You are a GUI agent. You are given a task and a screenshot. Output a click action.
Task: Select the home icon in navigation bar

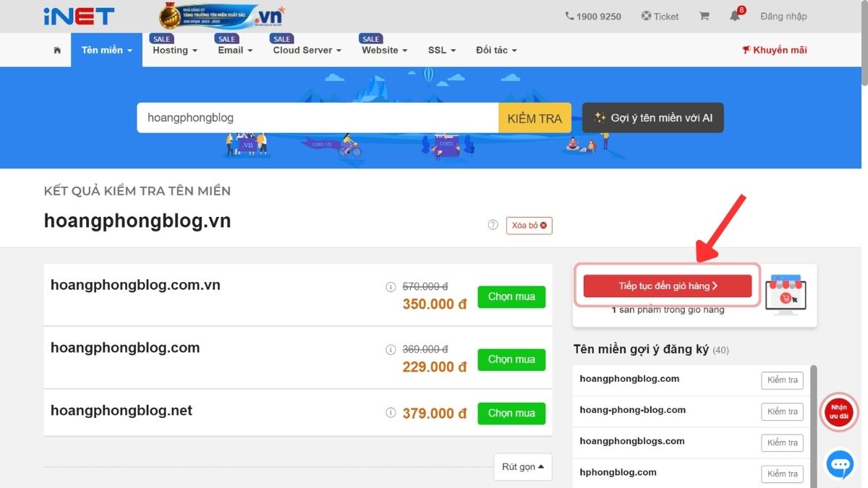[57, 50]
